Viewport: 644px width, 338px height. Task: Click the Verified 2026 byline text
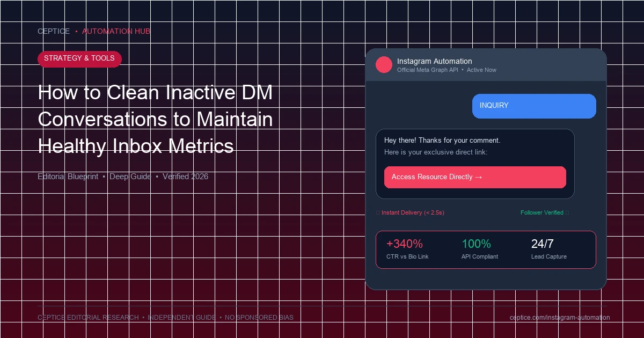(x=185, y=177)
